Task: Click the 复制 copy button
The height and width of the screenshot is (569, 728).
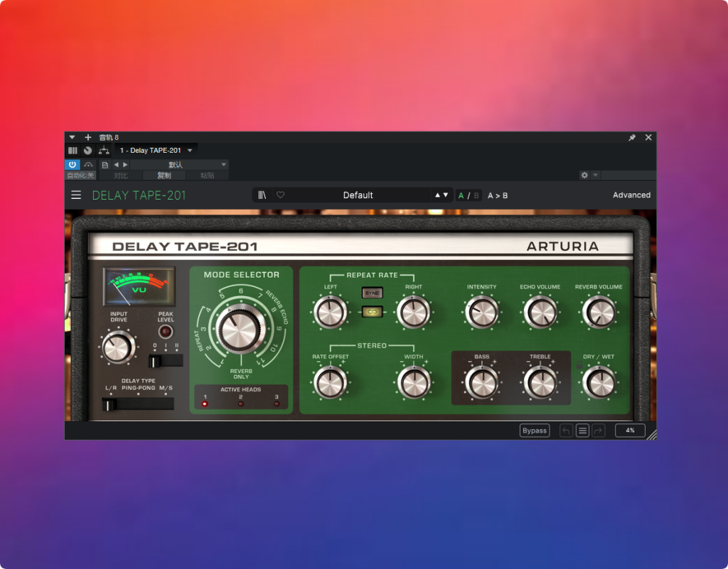Action: tap(164, 175)
